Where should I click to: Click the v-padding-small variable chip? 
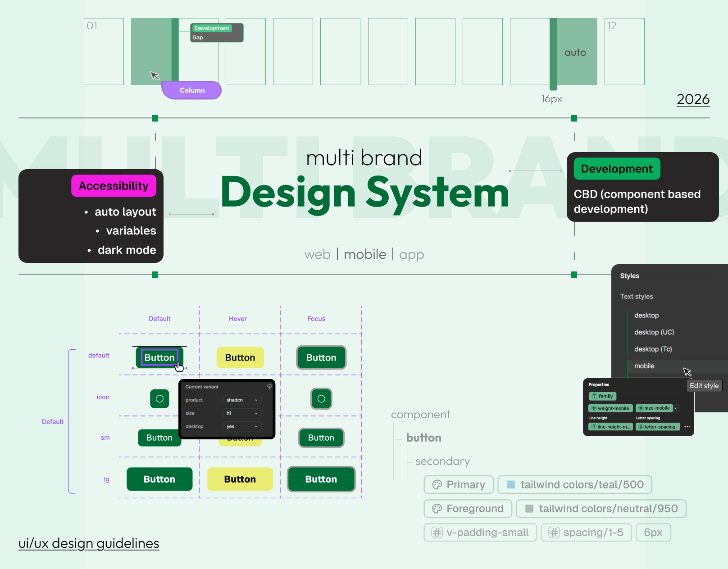(480, 532)
